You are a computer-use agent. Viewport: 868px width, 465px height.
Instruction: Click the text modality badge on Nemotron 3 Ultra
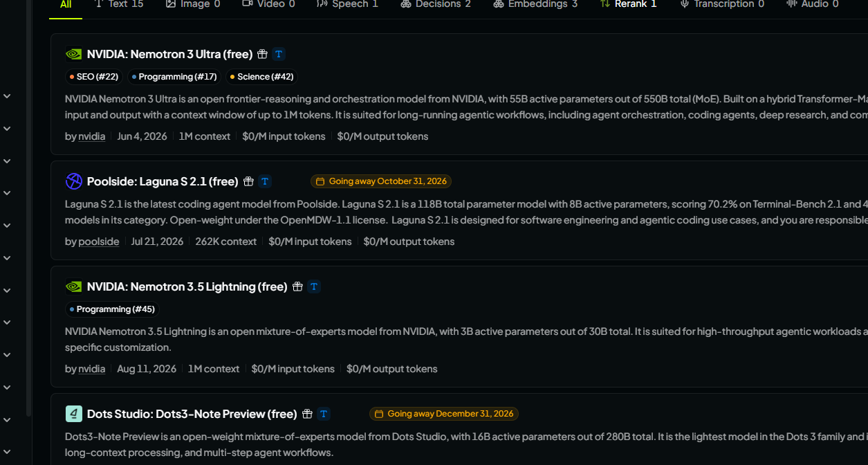[x=279, y=54]
